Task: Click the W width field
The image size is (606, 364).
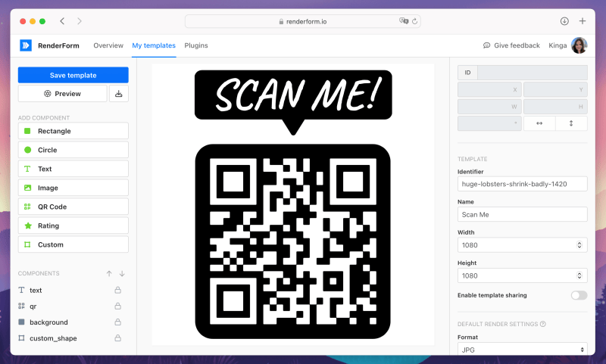Action: [489, 107]
